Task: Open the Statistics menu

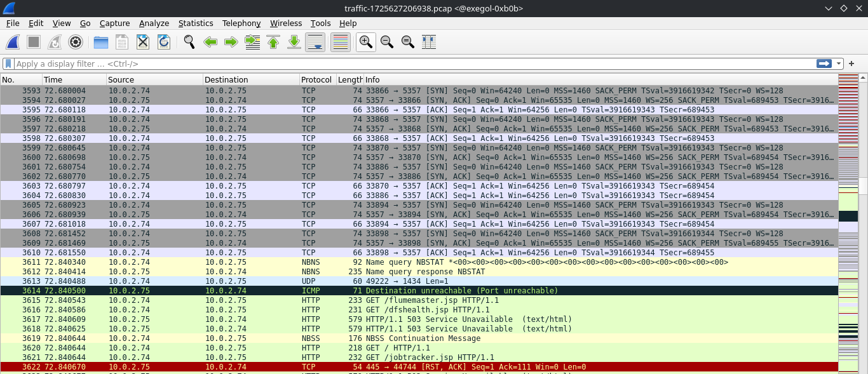Action: pyautogui.click(x=195, y=23)
